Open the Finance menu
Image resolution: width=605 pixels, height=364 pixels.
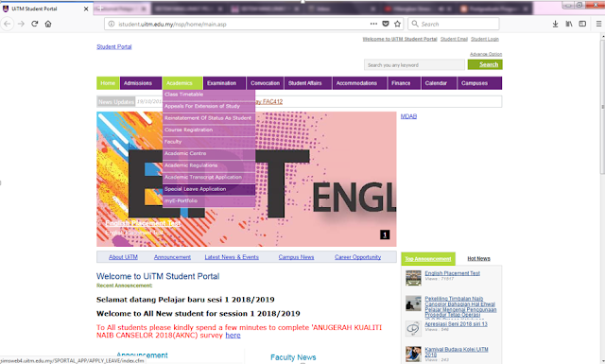point(404,83)
